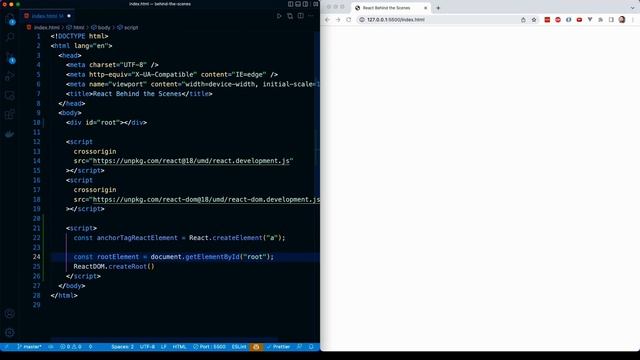This screenshot has width=640, height=360.
Task: Click the feedback icon in the status bar
Action: coord(300,347)
